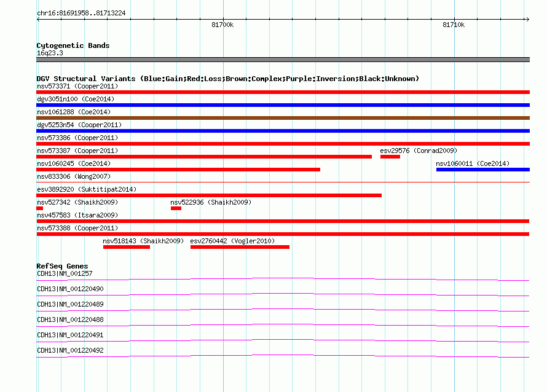Image resolution: width=547 pixels, height=392 pixels.
Task: Click the nsv457583 (Itsara2009) red bar
Action: coord(283,221)
